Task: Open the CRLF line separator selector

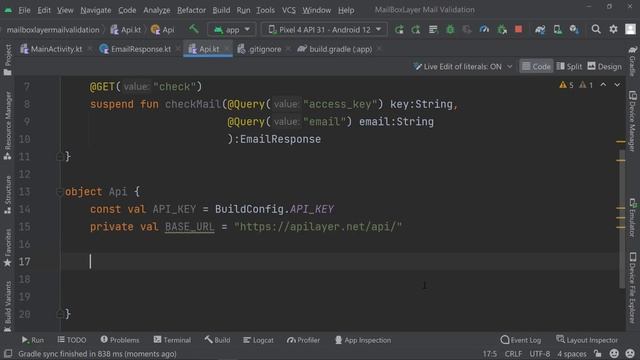Action: pos(513,353)
